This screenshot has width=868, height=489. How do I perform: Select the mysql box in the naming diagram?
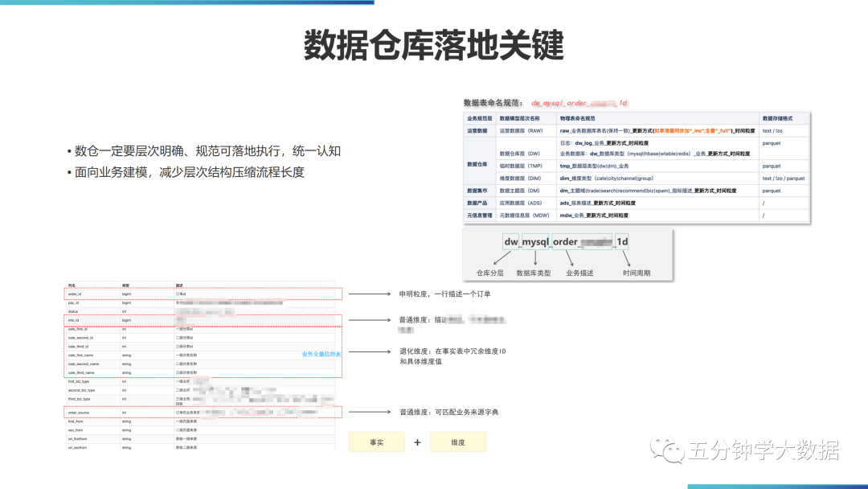[535, 241]
